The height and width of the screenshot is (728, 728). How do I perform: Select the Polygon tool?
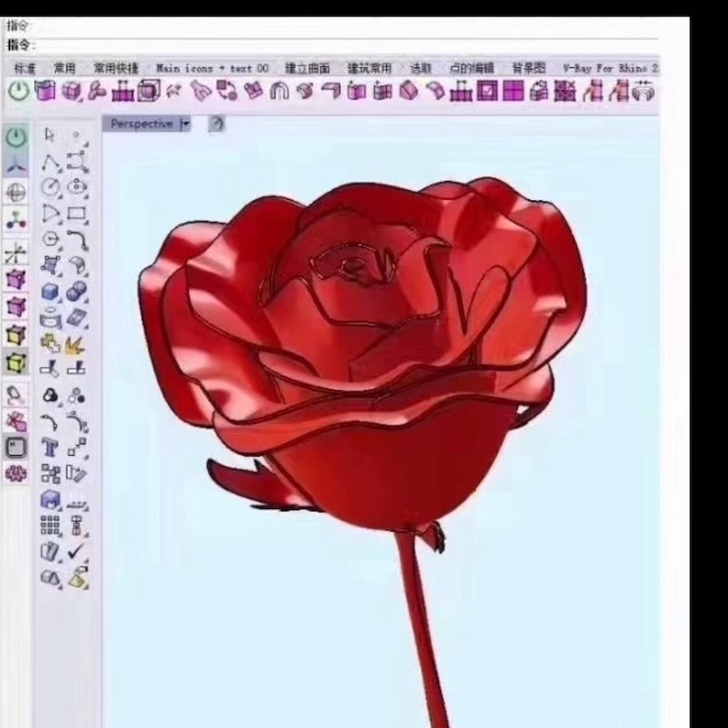pos(51,239)
